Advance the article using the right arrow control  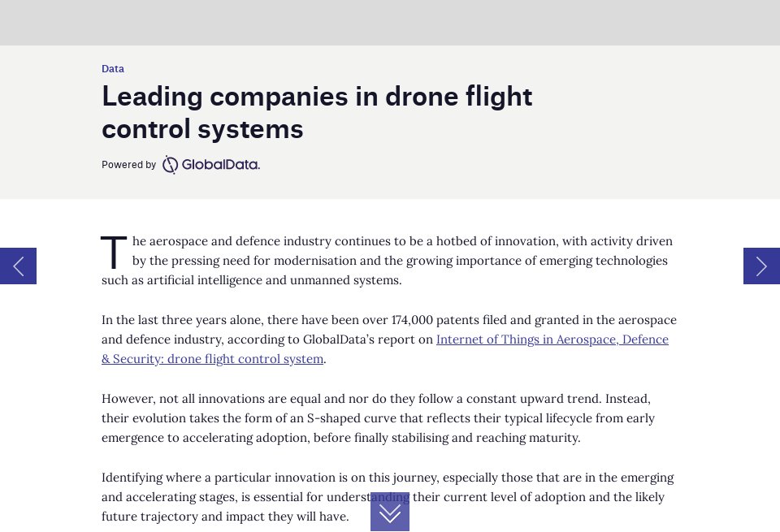761,266
